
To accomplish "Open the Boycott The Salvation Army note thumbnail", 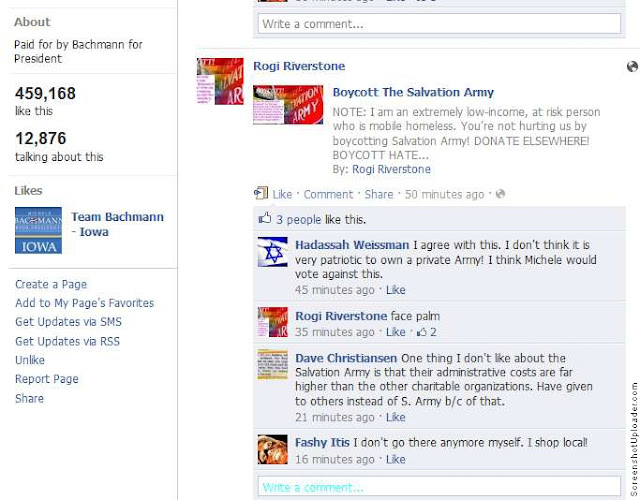I will point(288,104).
